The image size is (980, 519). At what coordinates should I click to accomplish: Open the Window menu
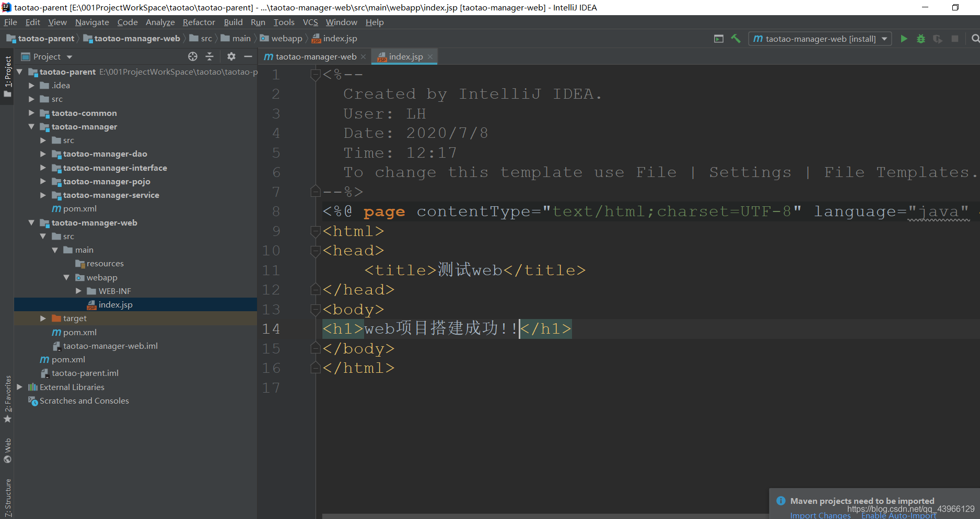tap(341, 22)
